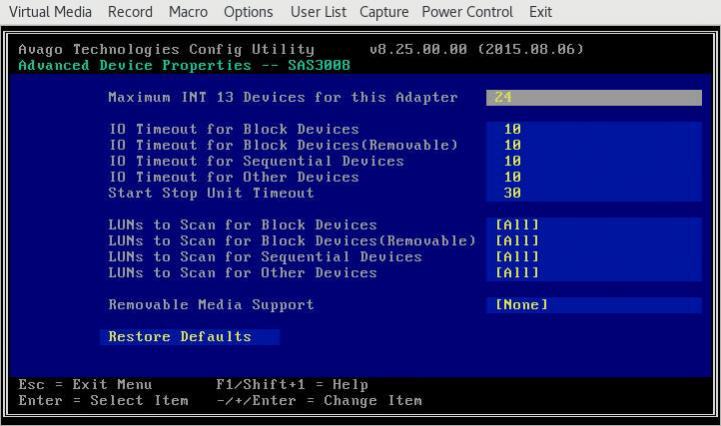Click the IO Timeout for Sequential Devices label
Viewport: 721px width, 426px height.
tap(256, 161)
